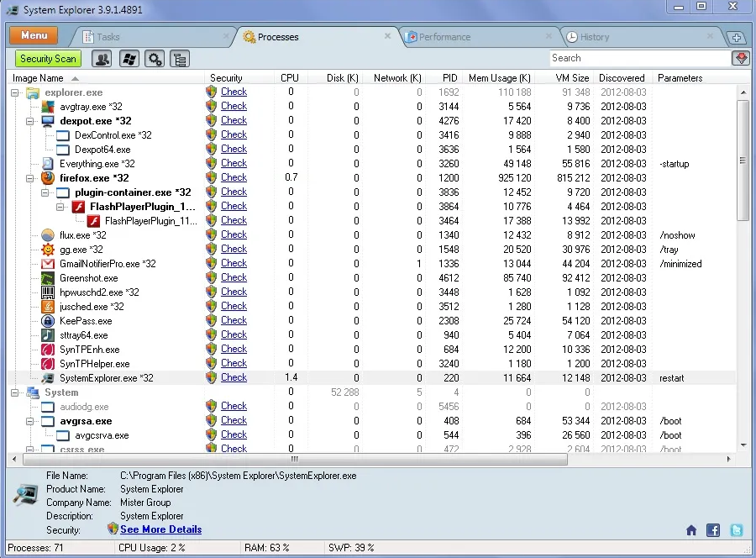
Task: Focus the Search input field
Action: point(640,58)
